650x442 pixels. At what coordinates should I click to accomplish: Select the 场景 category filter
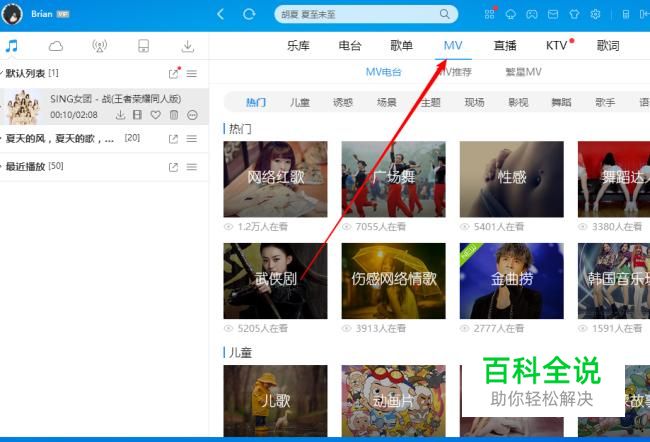tap(386, 102)
